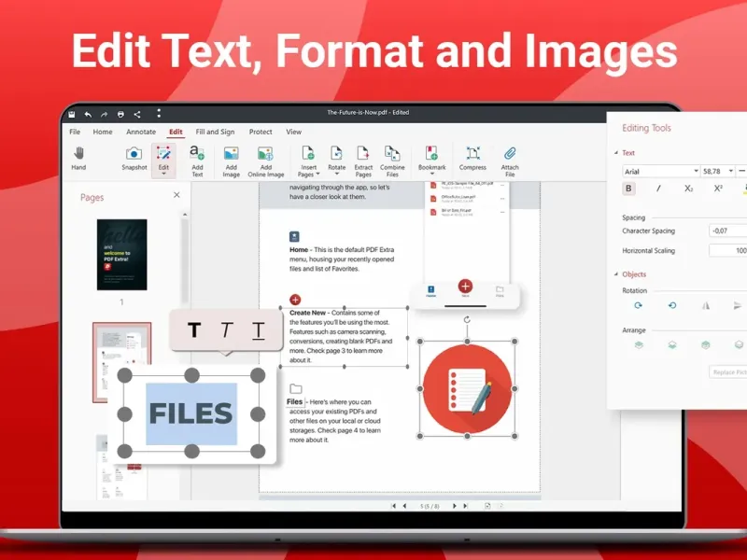Click the Share icon in title bar
Screen dimensions: 747x560
[137, 114]
